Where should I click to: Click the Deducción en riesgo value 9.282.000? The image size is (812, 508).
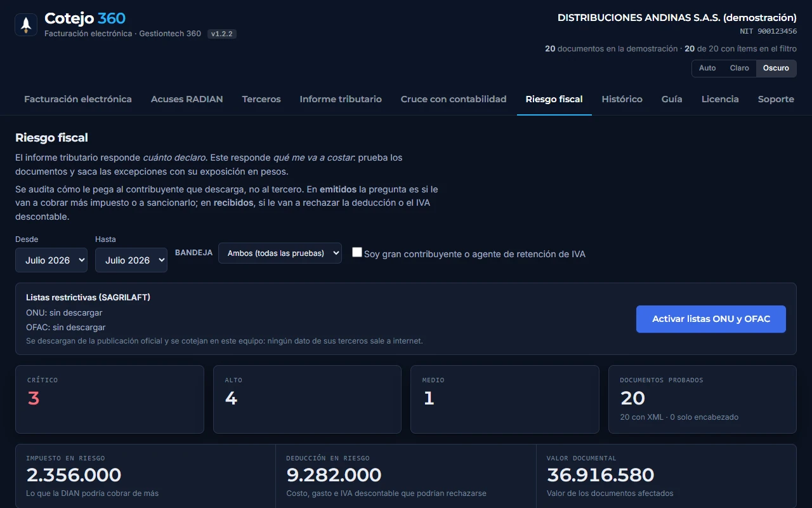tap(334, 475)
